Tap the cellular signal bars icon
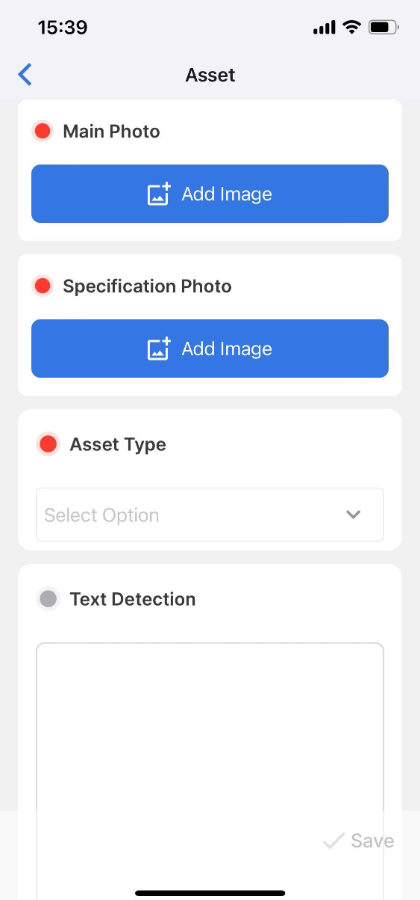The width and height of the screenshot is (420, 900). click(x=324, y=28)
